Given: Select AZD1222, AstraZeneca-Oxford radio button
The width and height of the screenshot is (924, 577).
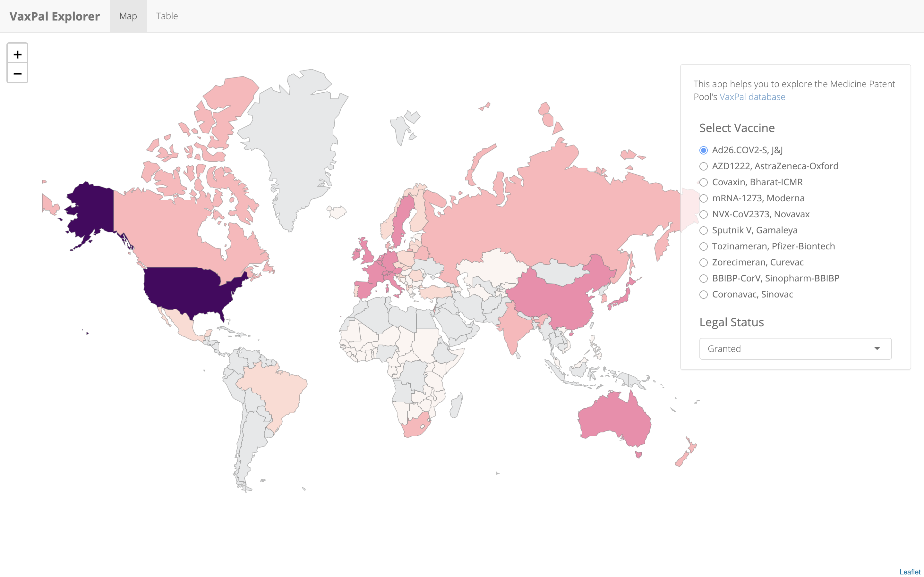Looking at the screenshot, I should pos(703,166).
